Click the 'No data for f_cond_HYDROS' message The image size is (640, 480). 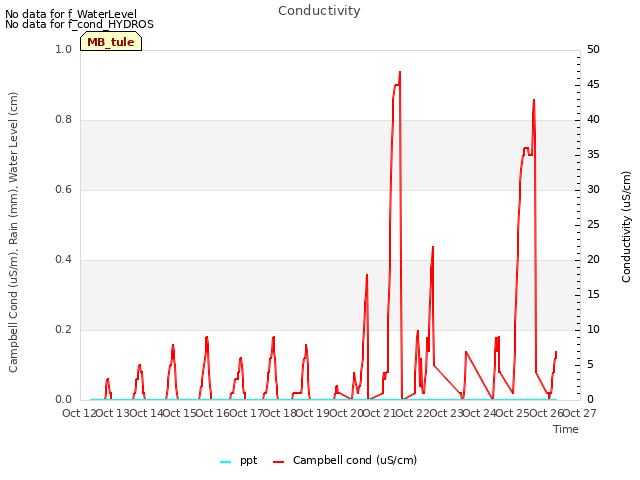(79, 24)
